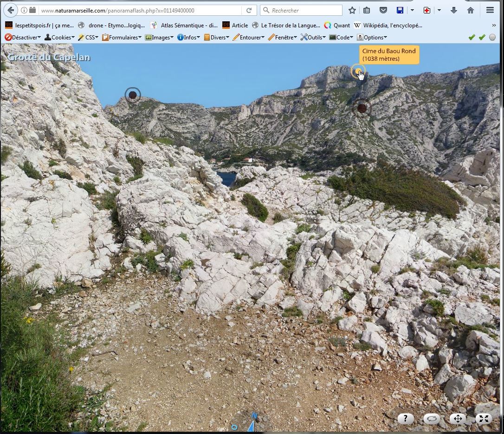Enter fullscreen panorama view

tap(484, 419)
